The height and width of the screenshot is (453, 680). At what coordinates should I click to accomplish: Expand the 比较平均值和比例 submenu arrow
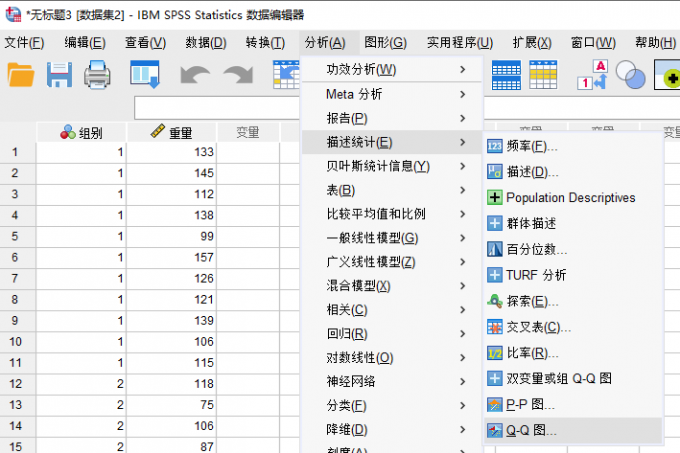463,214
